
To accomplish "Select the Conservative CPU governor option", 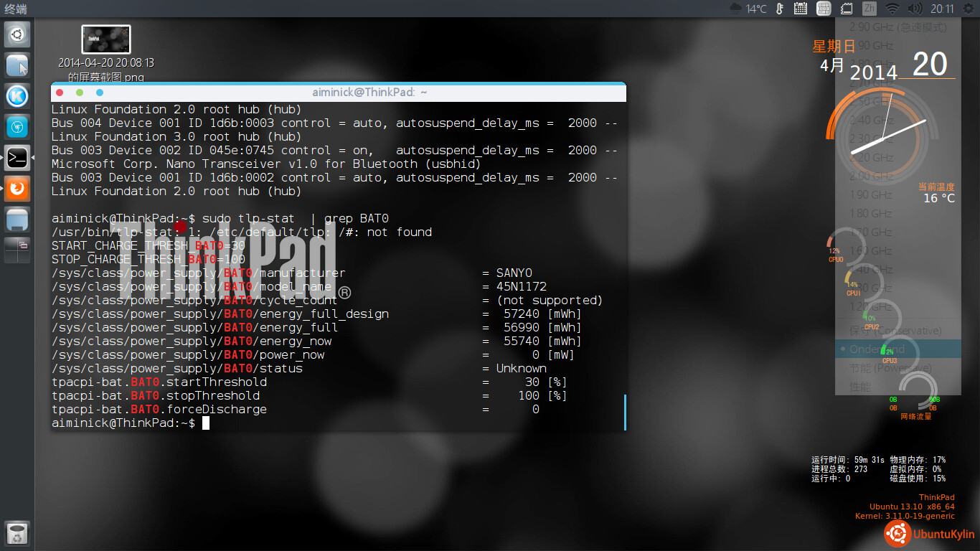I will tap(895, 331).
